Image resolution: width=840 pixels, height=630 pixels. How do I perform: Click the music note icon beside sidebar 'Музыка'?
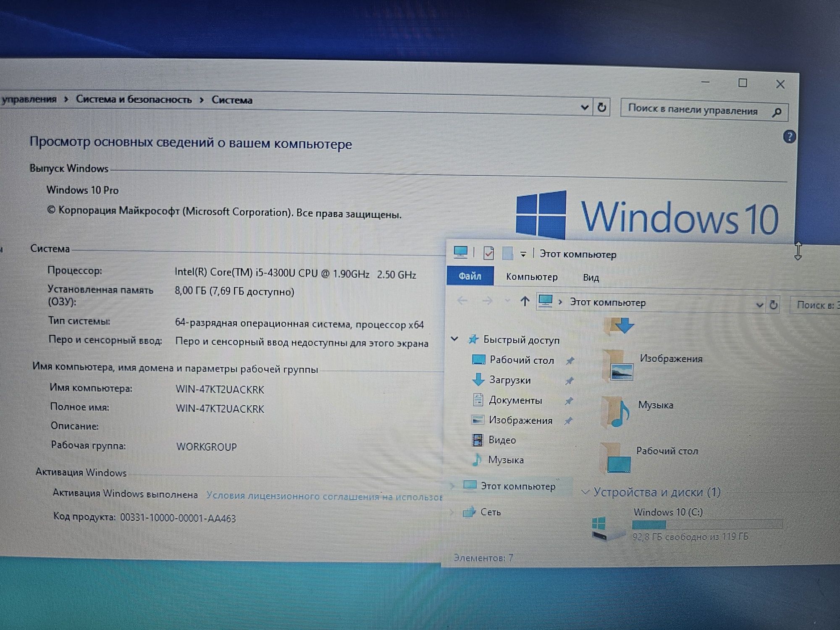click(x=476, y=460)
